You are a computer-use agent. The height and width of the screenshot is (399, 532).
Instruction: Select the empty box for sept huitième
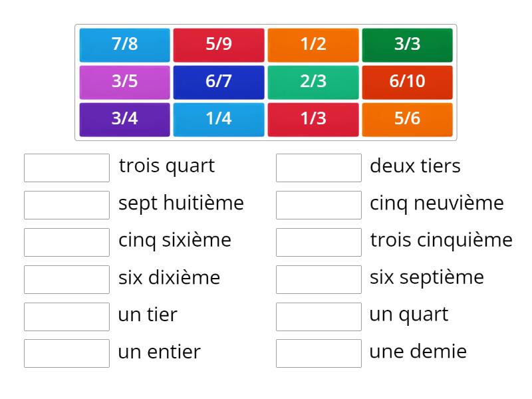pos(66,205)
